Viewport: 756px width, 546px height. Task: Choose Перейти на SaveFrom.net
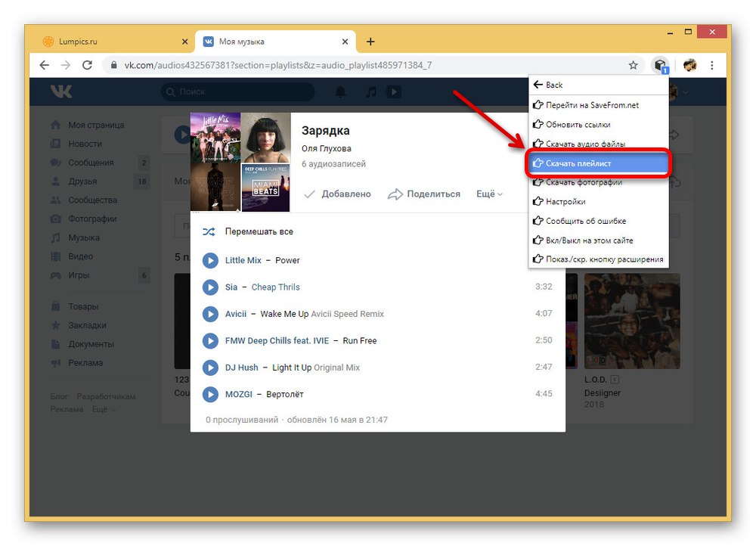tap(598, 105)
